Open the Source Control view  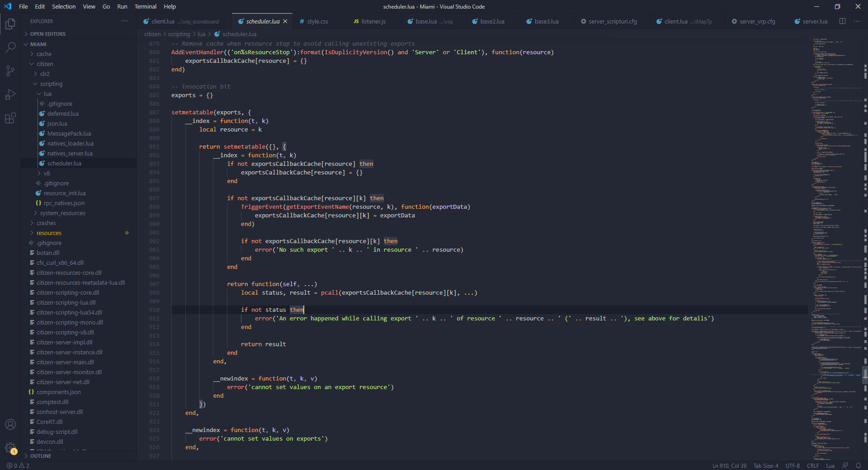pos(10,71)
